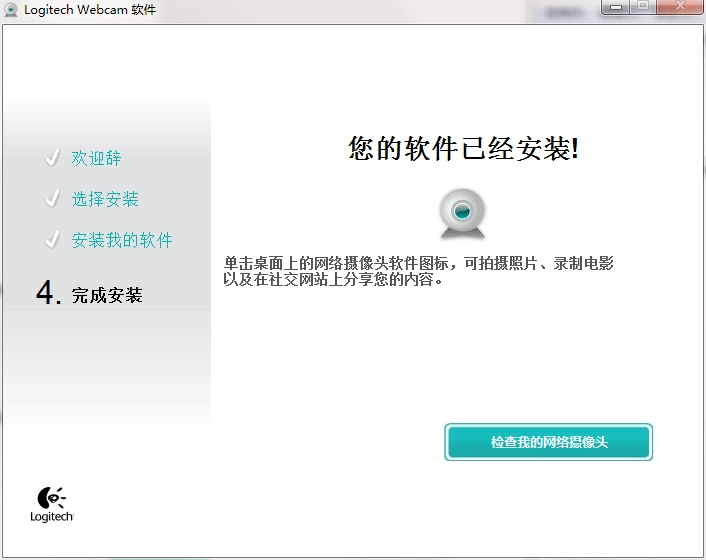Click the checkmark beside 安装我的软件
Viewport: 706px width, 560px height.
click(53, 240)
